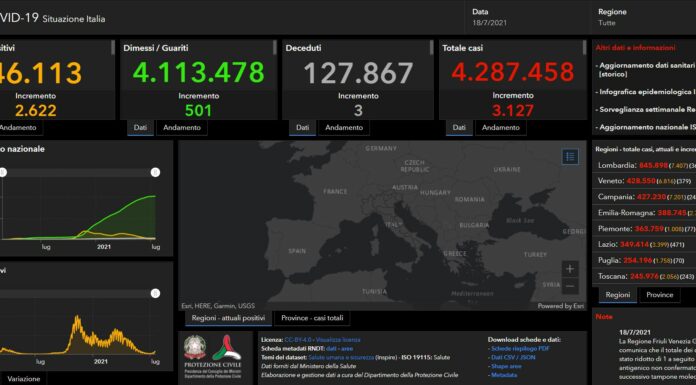Zoom in on the map with plus button

(x=570, y=269)
